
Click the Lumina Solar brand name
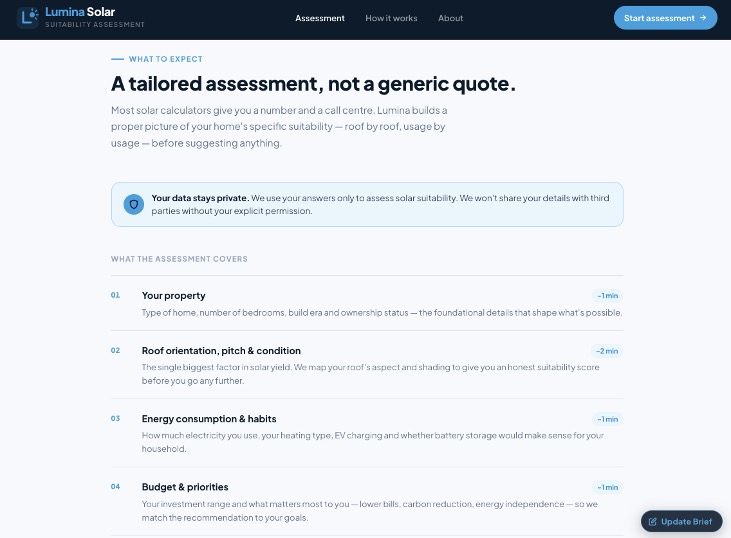tap(80, 12)
